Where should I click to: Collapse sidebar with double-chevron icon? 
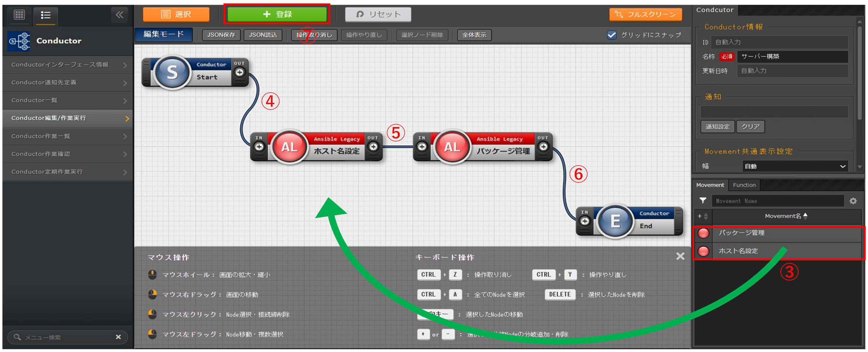(119, 14)
